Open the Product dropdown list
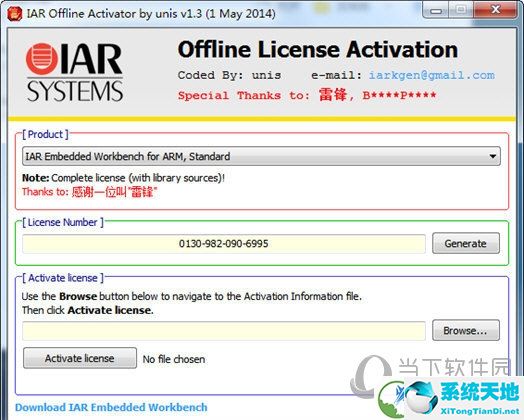This screenshot has width=524, height=420. tap(261, 156)
